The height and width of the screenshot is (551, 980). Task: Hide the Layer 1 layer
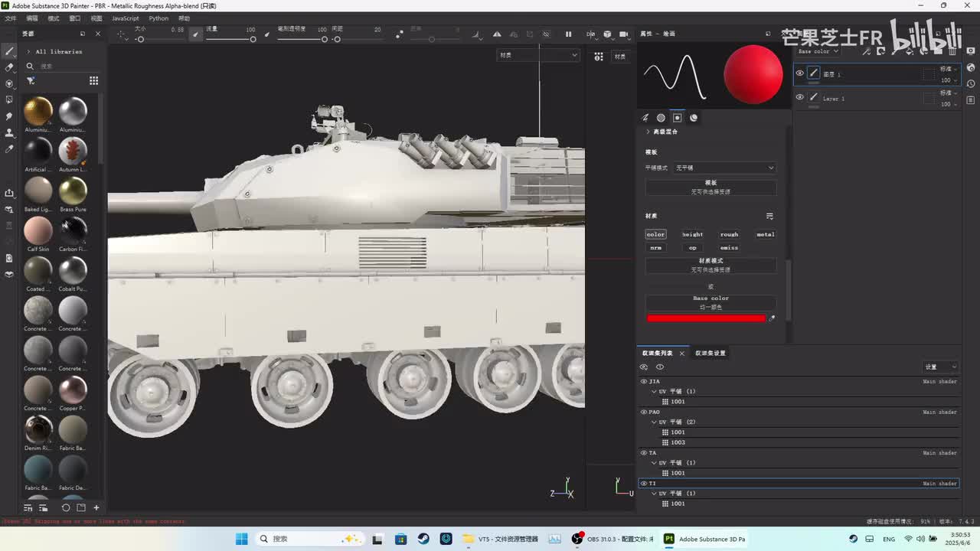coord(799,98)
